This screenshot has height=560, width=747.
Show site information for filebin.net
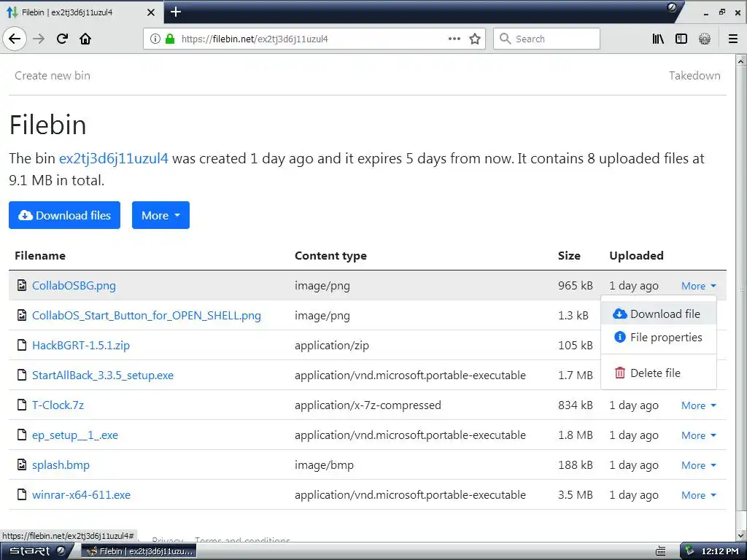(x=155, y=39)
